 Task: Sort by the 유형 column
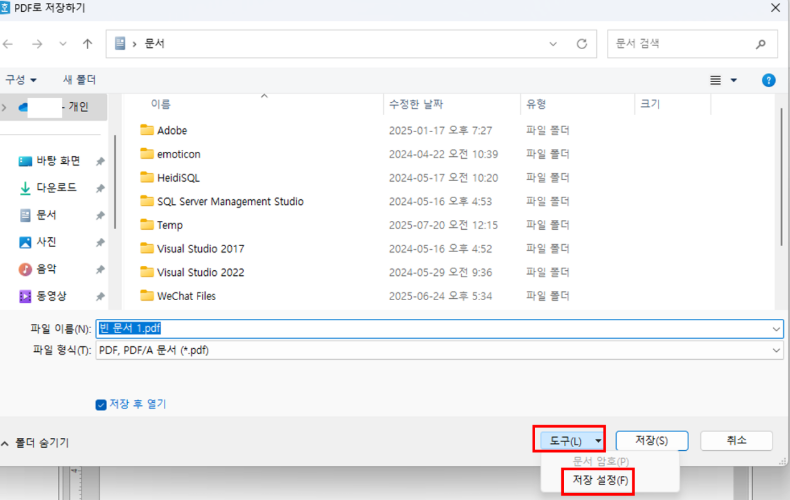536,104
